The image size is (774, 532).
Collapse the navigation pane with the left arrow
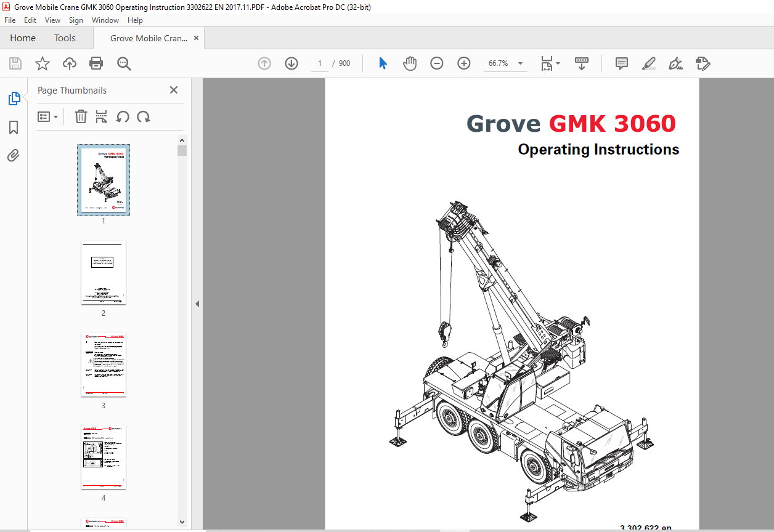point(197,304)
